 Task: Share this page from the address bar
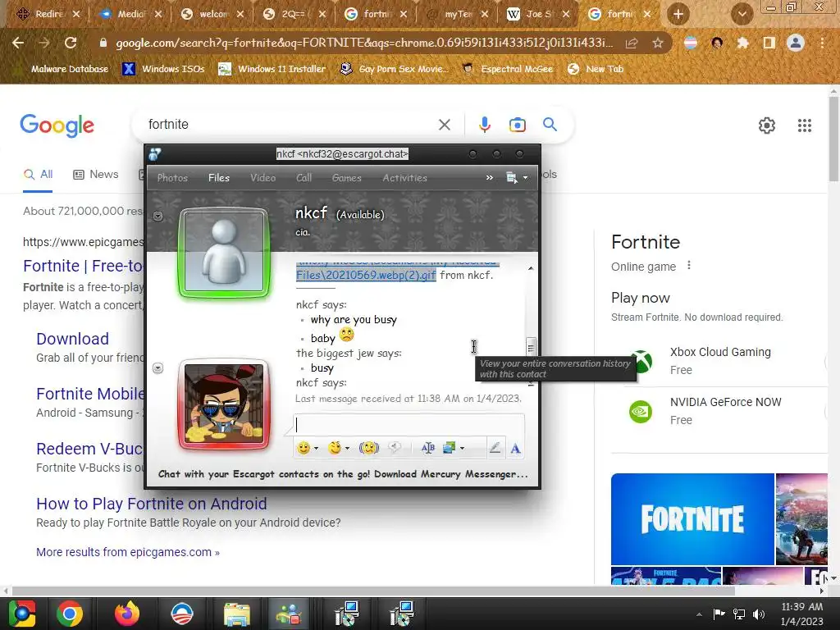[x=632, y=43]
